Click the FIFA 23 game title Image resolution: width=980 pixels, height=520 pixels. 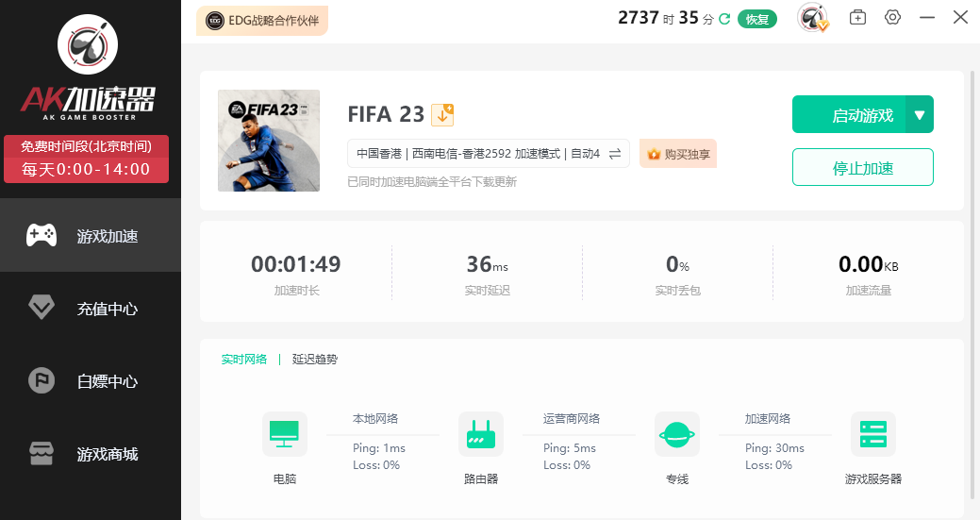point(386,114)
